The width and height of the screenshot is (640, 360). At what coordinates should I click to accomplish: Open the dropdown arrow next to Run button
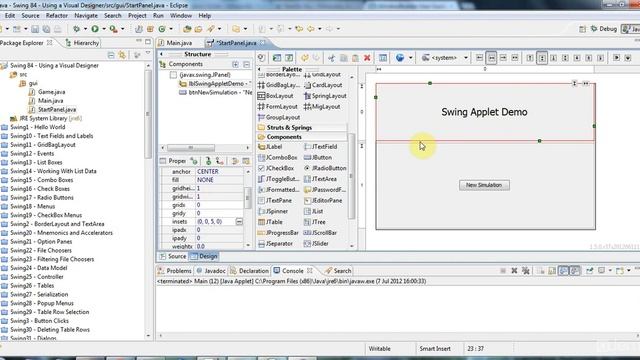pyautogui.click(x=104, y=29)
